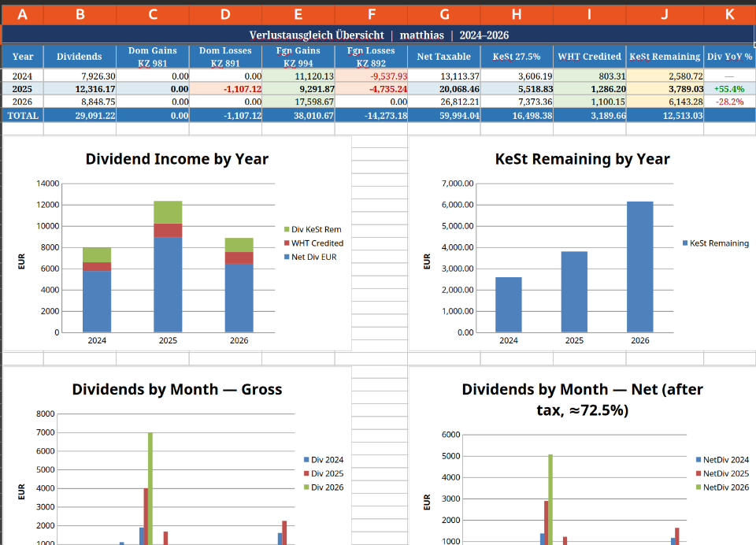
Task: Select column C header
Action: click(153, 14)
